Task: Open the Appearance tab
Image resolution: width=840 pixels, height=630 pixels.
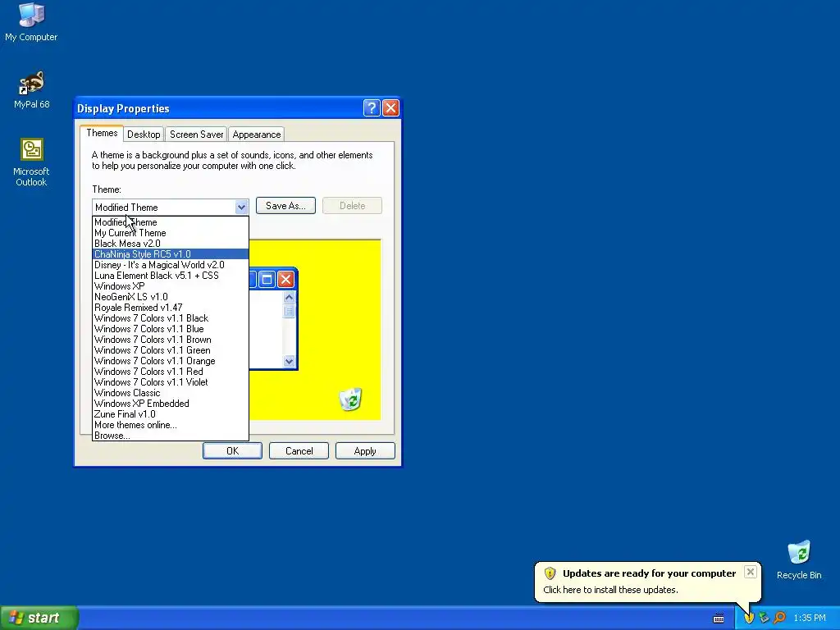Action: click(256, 135)
